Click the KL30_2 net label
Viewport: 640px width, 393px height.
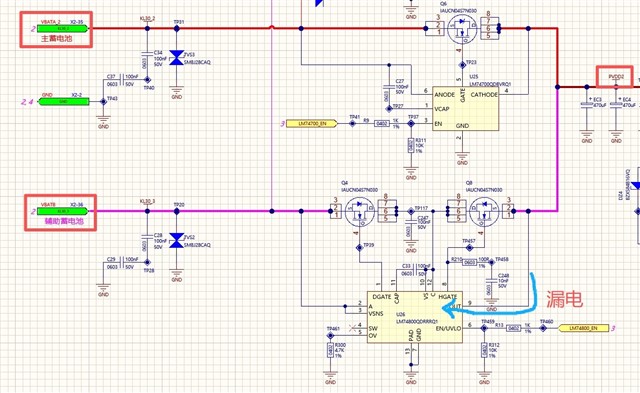click(147, 19)
